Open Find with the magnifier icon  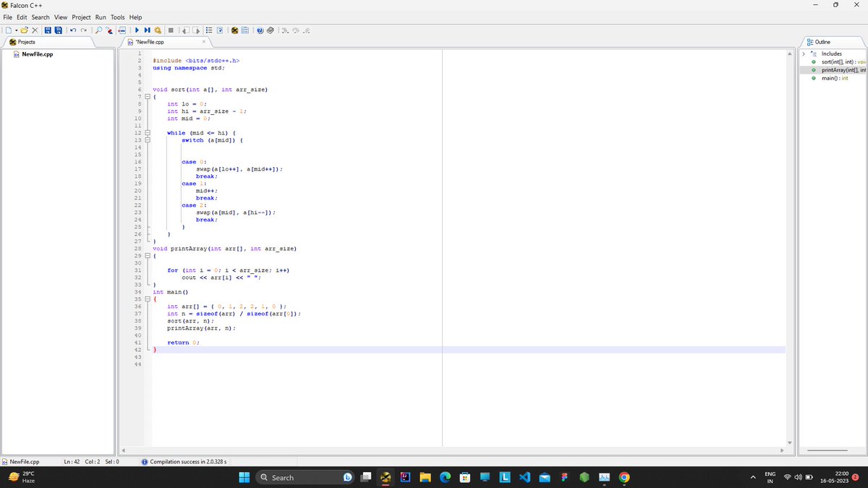click(x=98, y=30)
